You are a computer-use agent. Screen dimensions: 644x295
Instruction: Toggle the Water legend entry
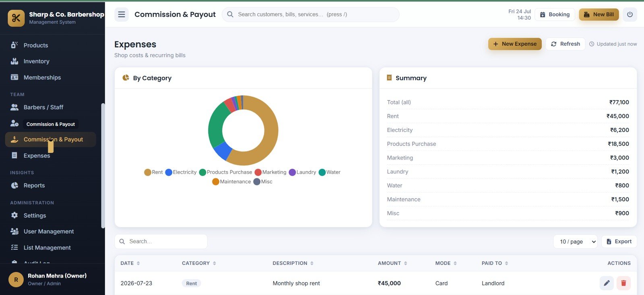[x=329, y=172]
